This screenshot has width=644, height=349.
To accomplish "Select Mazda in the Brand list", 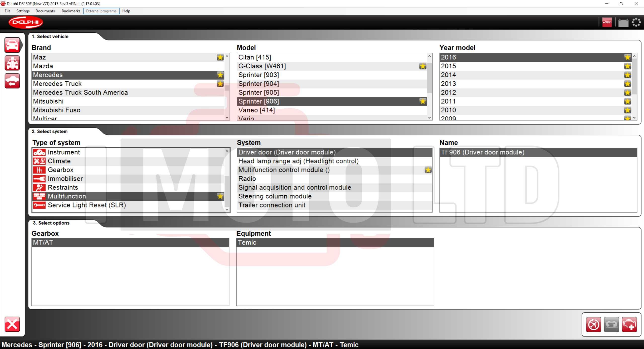I will (x=128, y=66).
